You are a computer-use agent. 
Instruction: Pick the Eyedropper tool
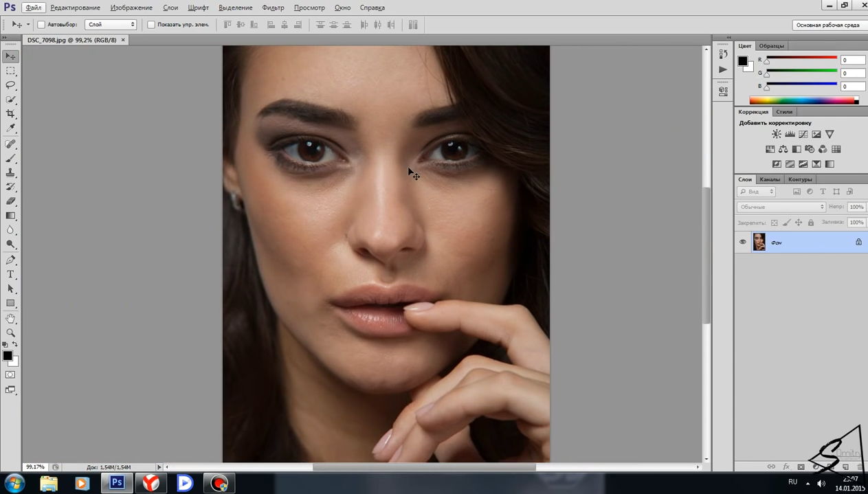tap(10, 128)
